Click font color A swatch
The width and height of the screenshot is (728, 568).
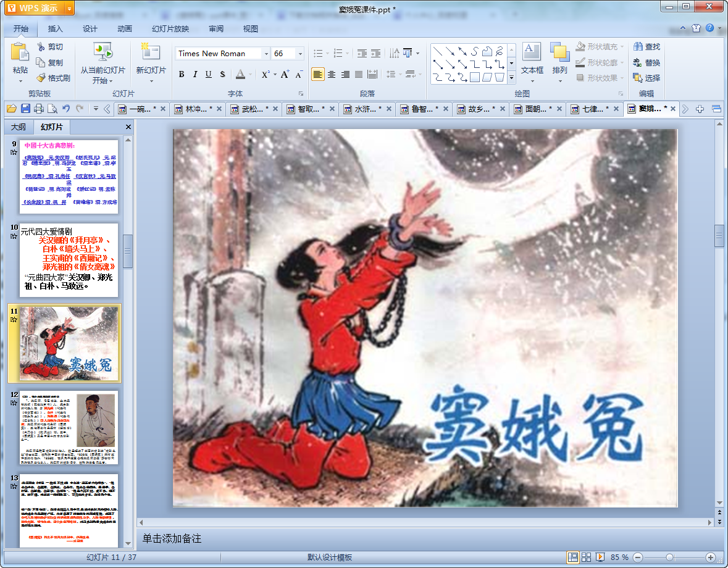pyautogui.click(x=240, y=74)
